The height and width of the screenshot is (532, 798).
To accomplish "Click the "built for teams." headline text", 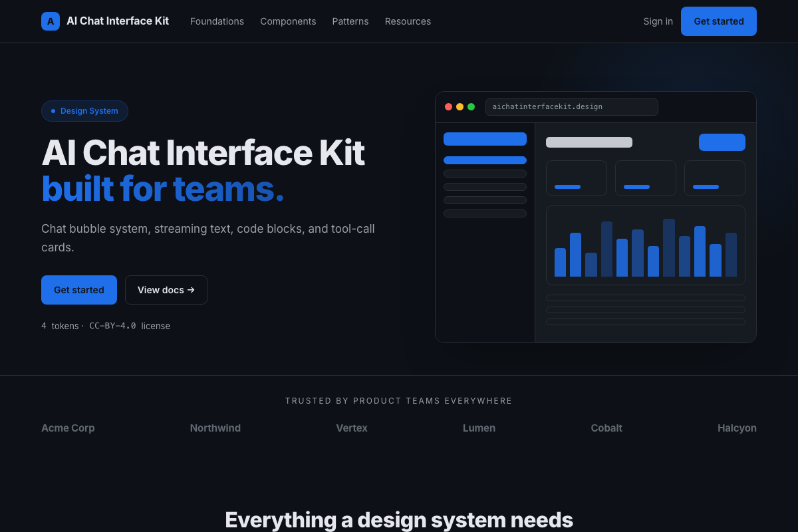I will point(163,189).
